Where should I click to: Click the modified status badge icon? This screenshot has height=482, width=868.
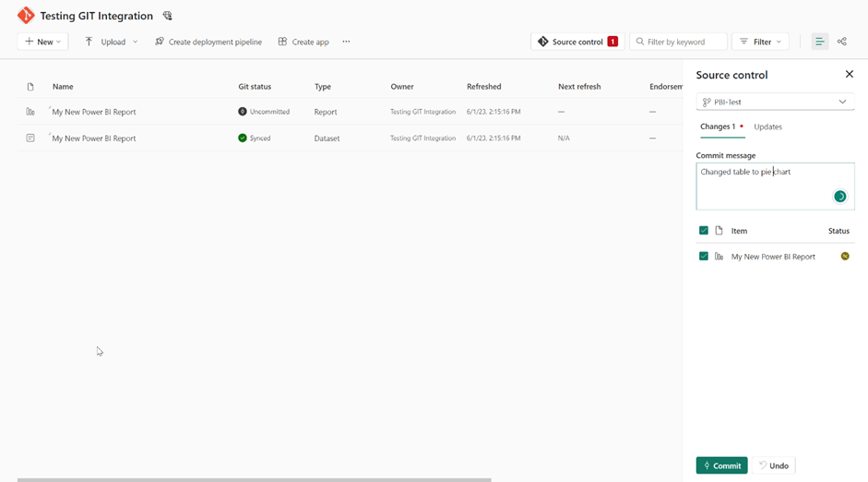tap(845, 256)
